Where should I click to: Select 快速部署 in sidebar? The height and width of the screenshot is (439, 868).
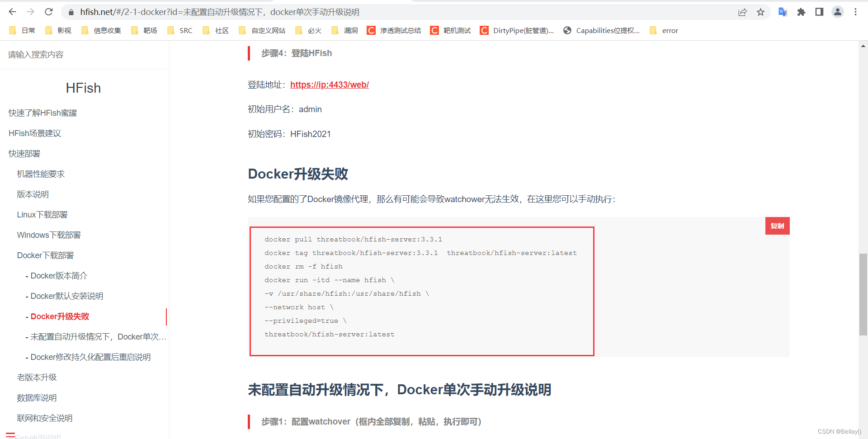(24, 154)
